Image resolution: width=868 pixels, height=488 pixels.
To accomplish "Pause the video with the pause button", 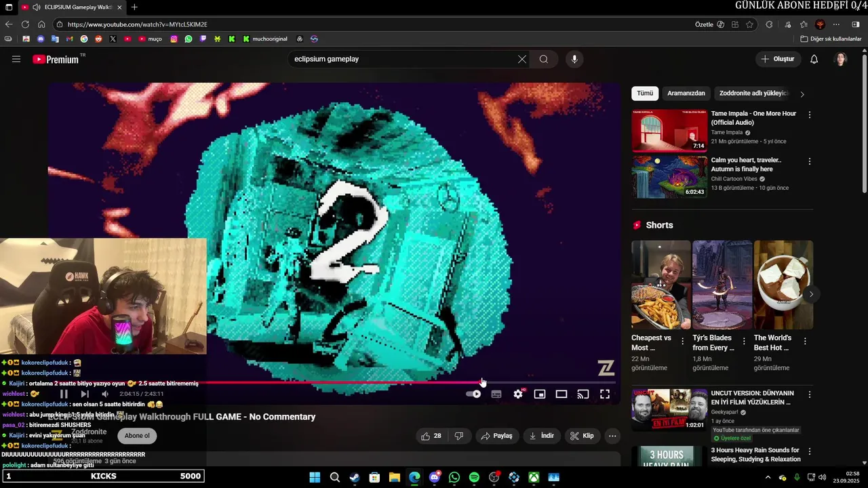I will 64,394.
